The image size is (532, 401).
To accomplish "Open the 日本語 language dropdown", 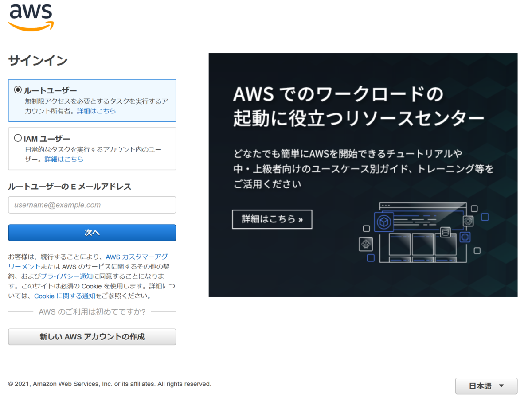I will point(486,386).
